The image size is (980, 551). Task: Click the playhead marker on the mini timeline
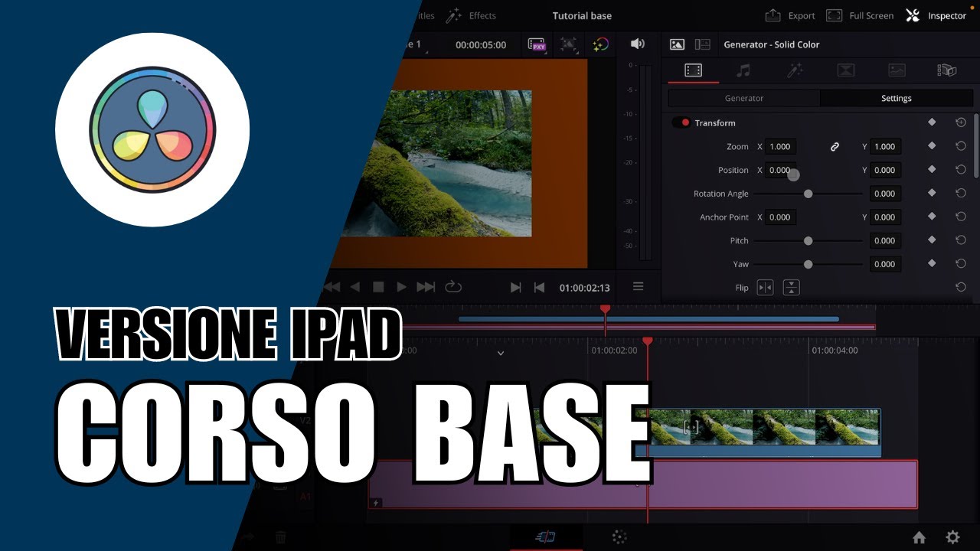tap(605, 309)
